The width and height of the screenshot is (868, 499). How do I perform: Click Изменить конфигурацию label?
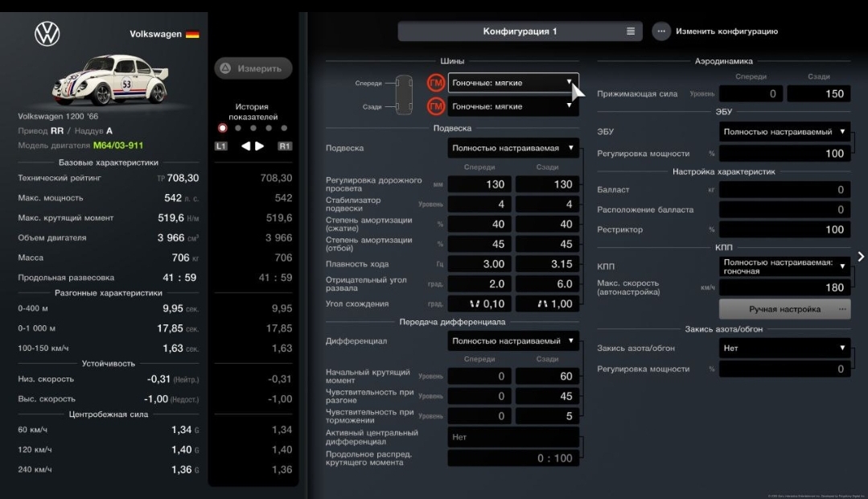coord(726,31)
